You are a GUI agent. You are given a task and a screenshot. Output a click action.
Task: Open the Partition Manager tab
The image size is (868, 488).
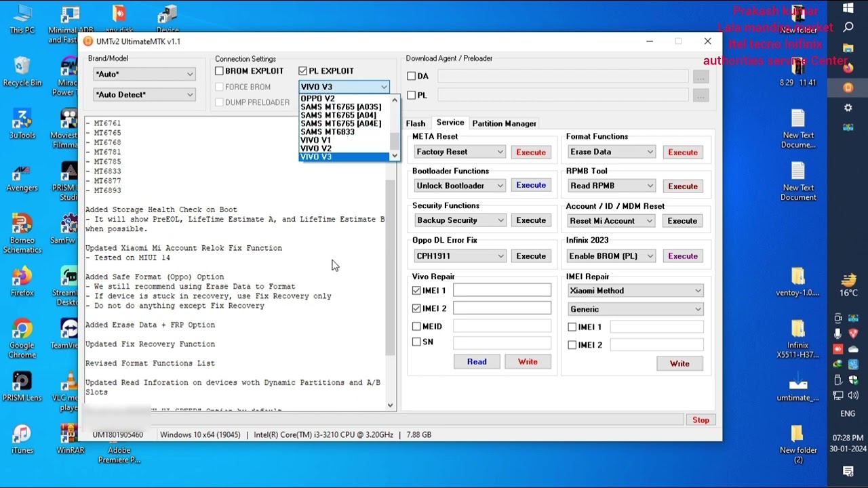[x=504, y=123]
